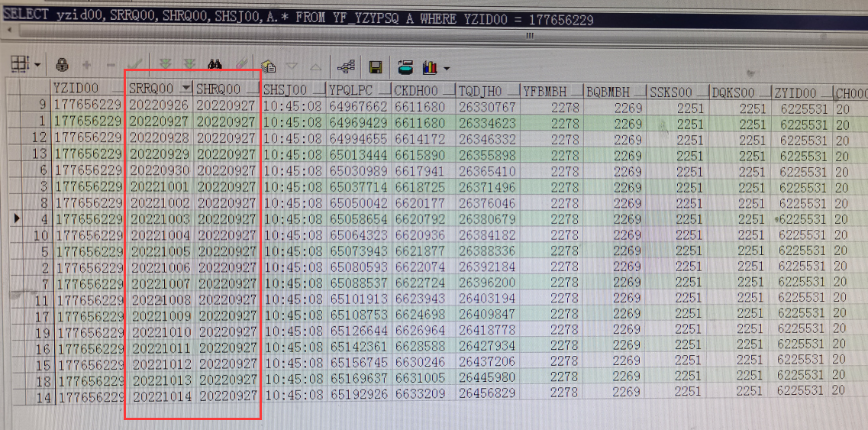Switch to single record view icon
Image resolution: width=868 pixels, height=430 pixels.
click(269, 66)
